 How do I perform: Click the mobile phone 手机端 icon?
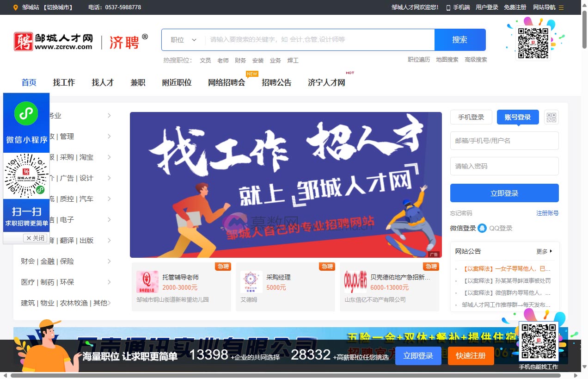448,7
